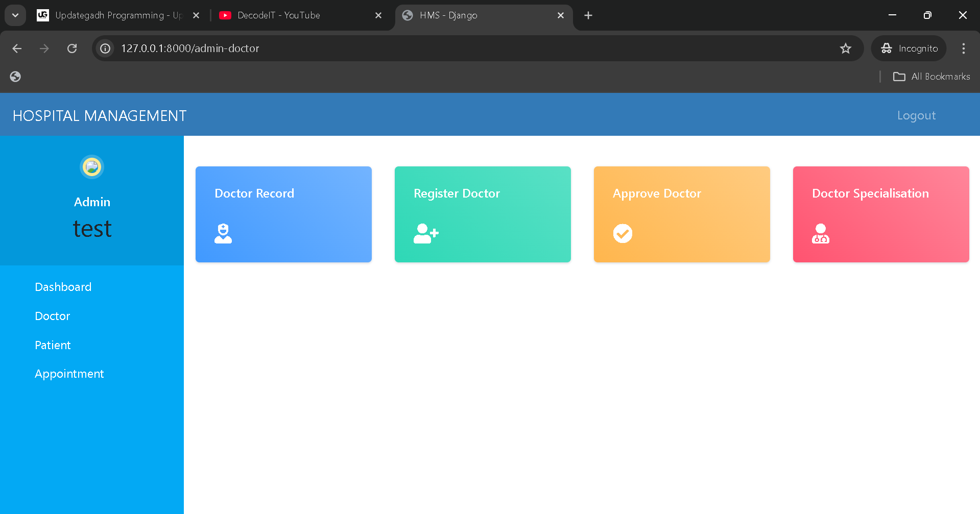Image resolution: width=980 pixels, height=514 pixels.
Task: Open a new browser tab
Action: pyautogui.click(x=588, y=15)
